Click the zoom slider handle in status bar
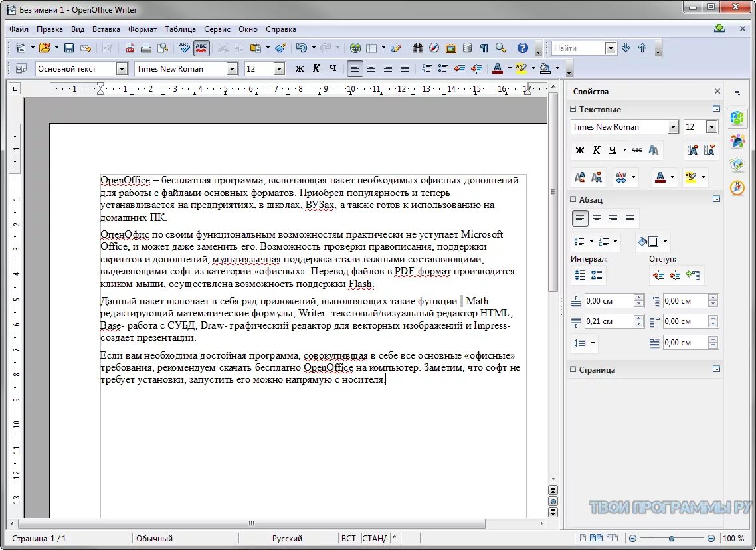Viewport: 756px width, 550px height. coord(671,539)
